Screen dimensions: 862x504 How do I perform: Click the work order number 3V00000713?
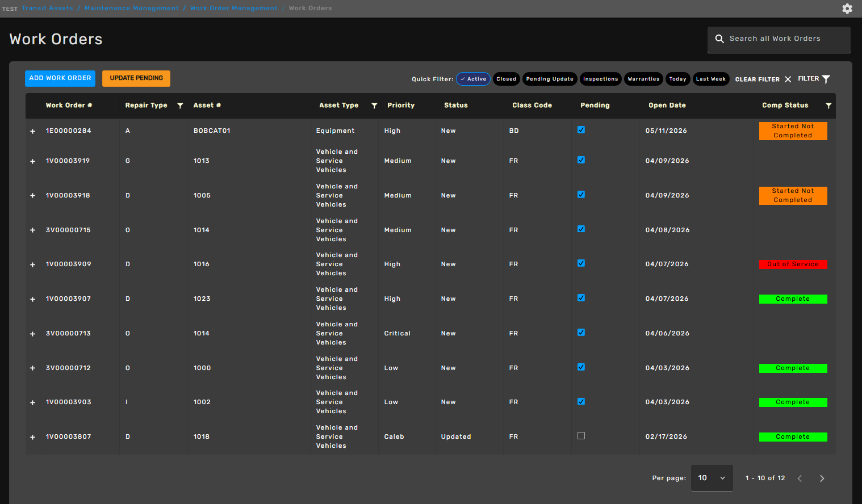click(68, 334)
